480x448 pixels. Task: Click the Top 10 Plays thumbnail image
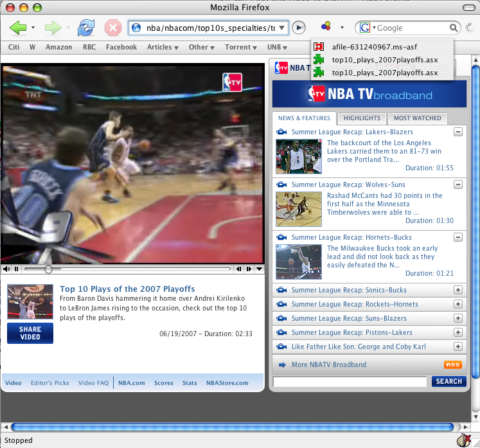30,301
